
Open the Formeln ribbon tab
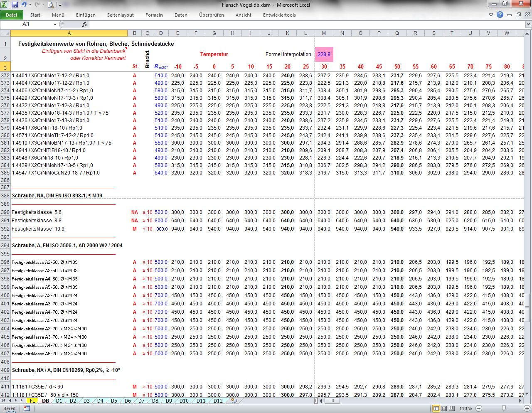point(154,15)
